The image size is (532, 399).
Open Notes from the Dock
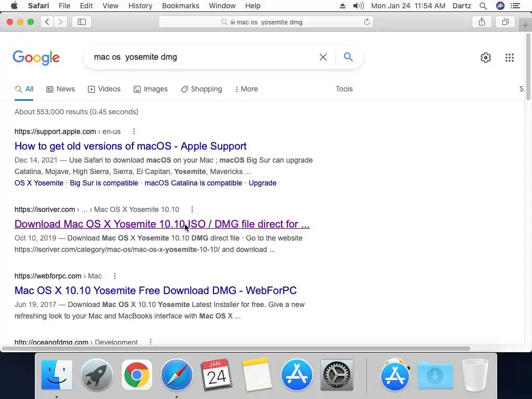(x=257, y=375)
